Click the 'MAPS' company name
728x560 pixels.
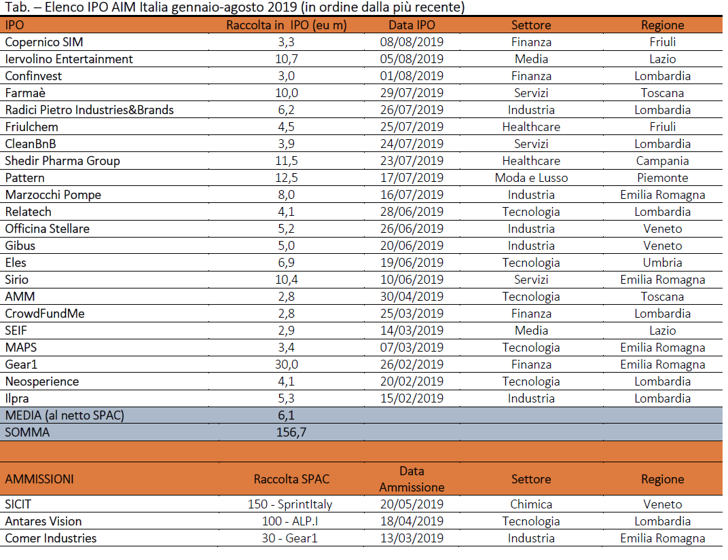pos(21,348)
